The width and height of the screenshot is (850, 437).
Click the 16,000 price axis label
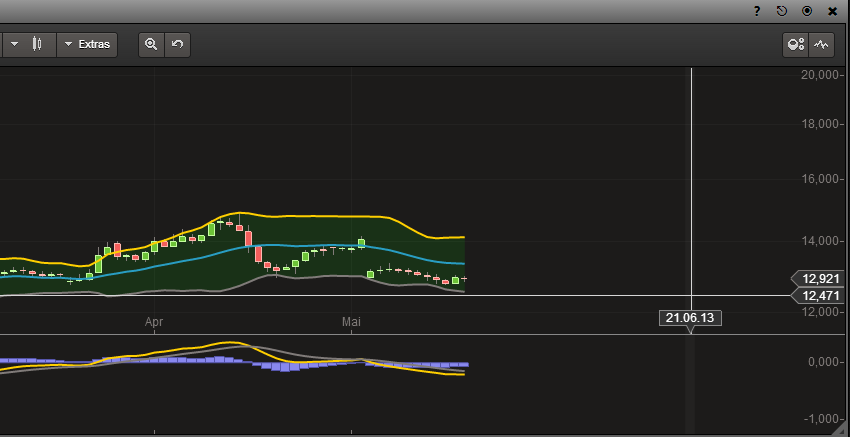click(x=821, y=179)
